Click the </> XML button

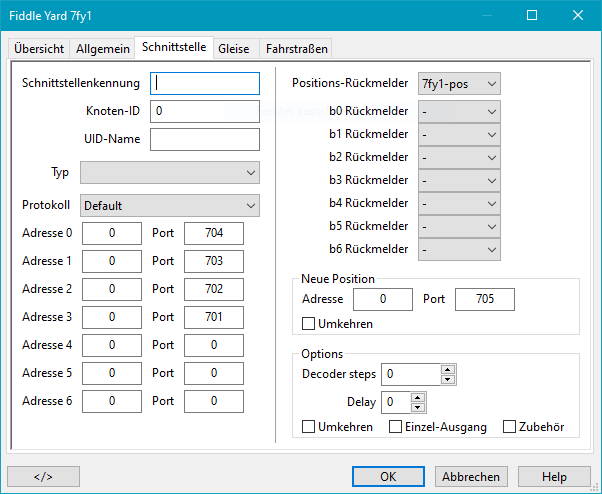[43, 477]
